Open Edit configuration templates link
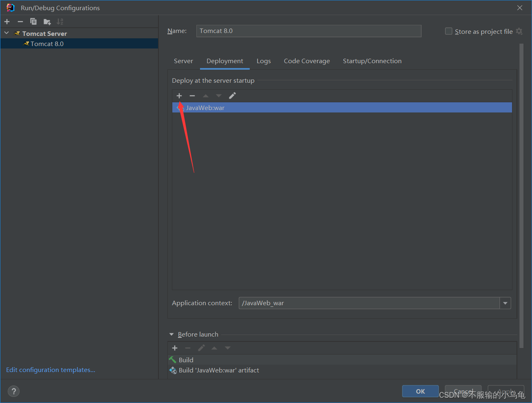 (x=51, y=370)
